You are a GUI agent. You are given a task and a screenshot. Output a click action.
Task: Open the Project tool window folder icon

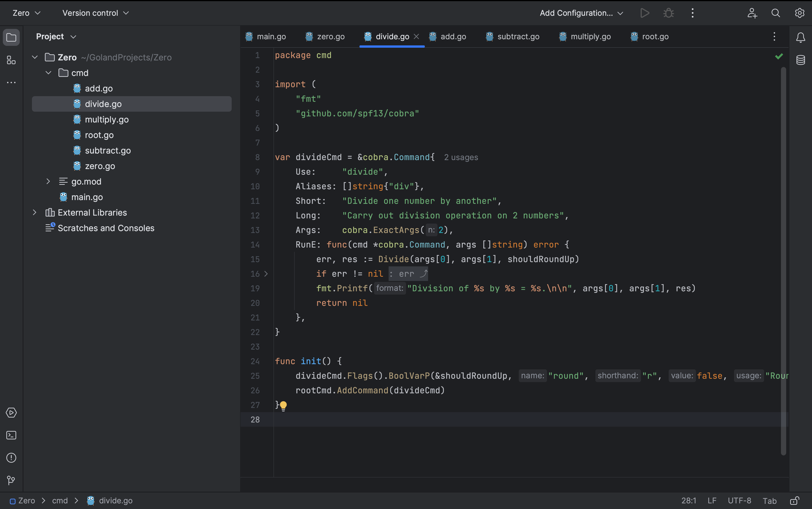coord(11,37)
